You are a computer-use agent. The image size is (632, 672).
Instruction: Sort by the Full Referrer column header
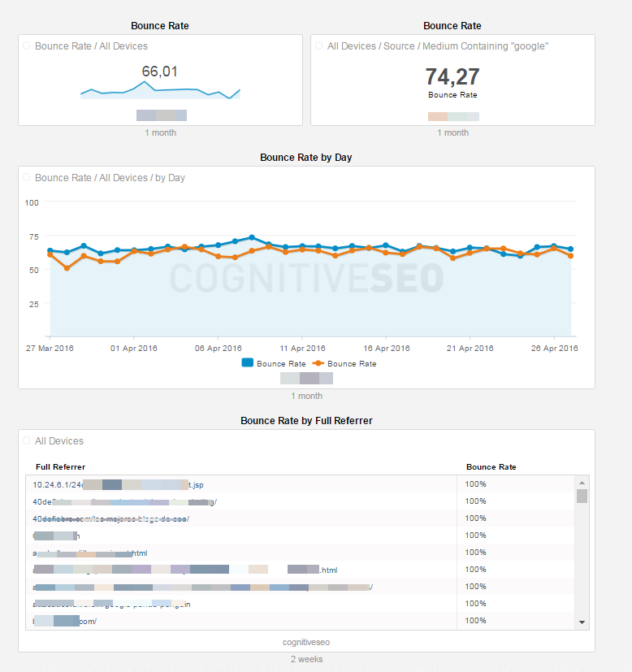60,466
